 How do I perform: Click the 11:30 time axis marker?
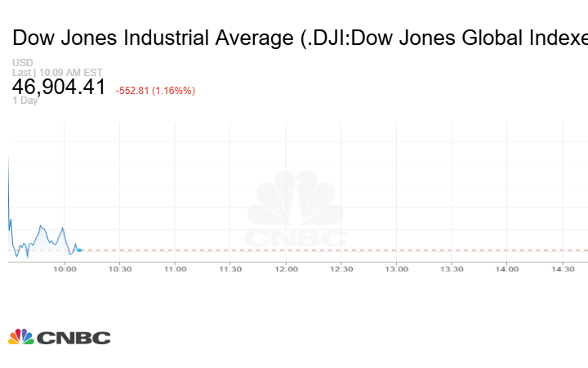230,268
